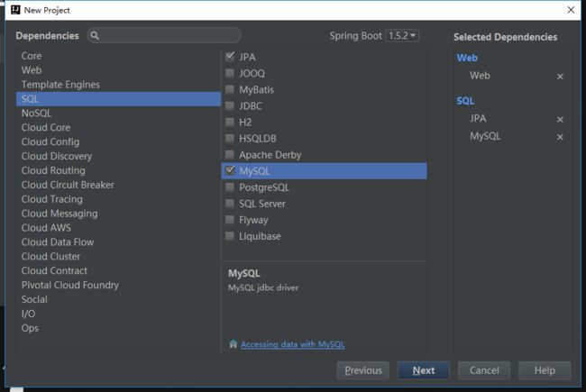
Task: Click the search magnifier icon
Action: point(95,35)
